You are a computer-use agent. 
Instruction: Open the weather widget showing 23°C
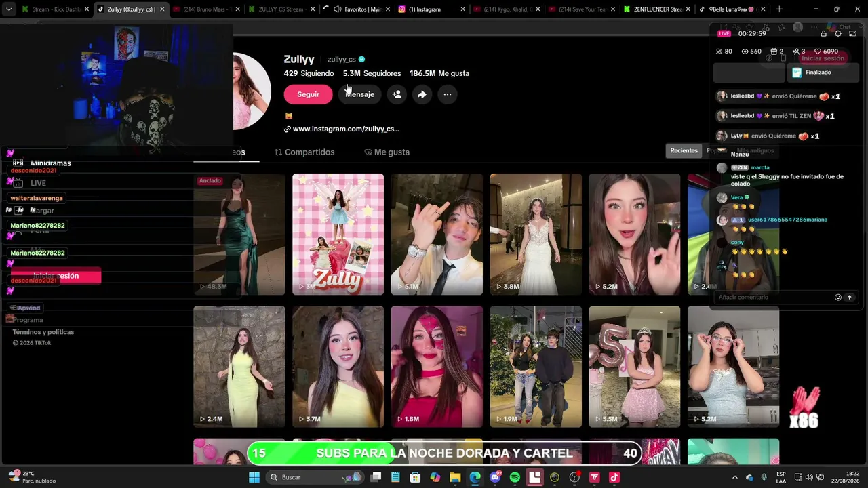pyautogui.click(x=32, y=477)
